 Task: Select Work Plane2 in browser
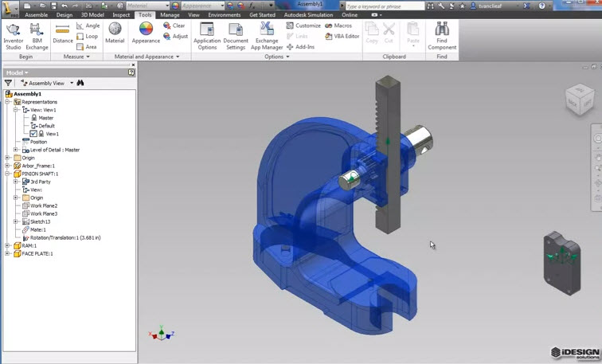40,205
